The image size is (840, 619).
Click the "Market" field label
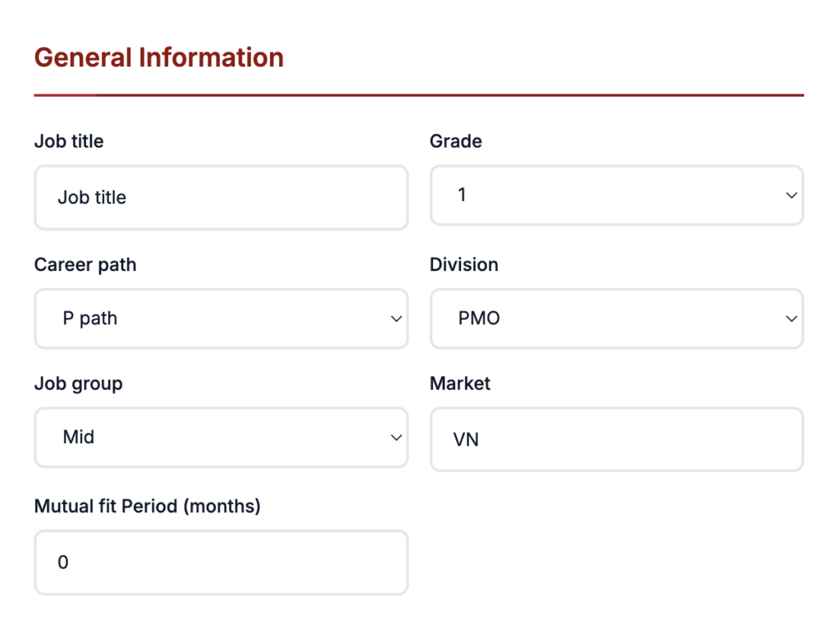click(460, 383)
